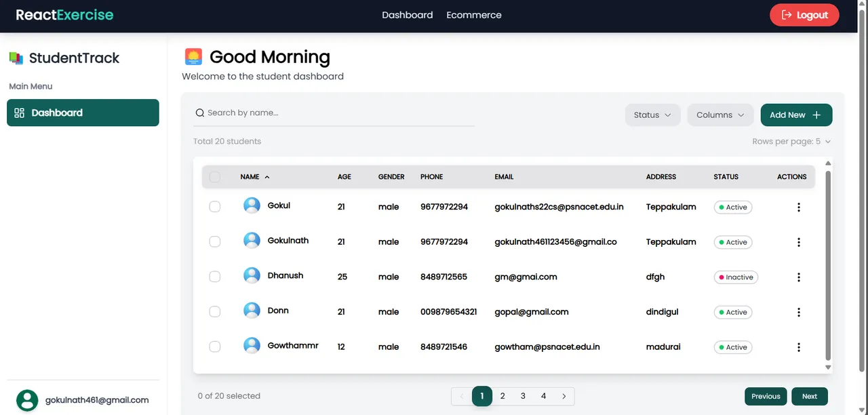Click the NAME column sort arrow

[x=267, y=177]
